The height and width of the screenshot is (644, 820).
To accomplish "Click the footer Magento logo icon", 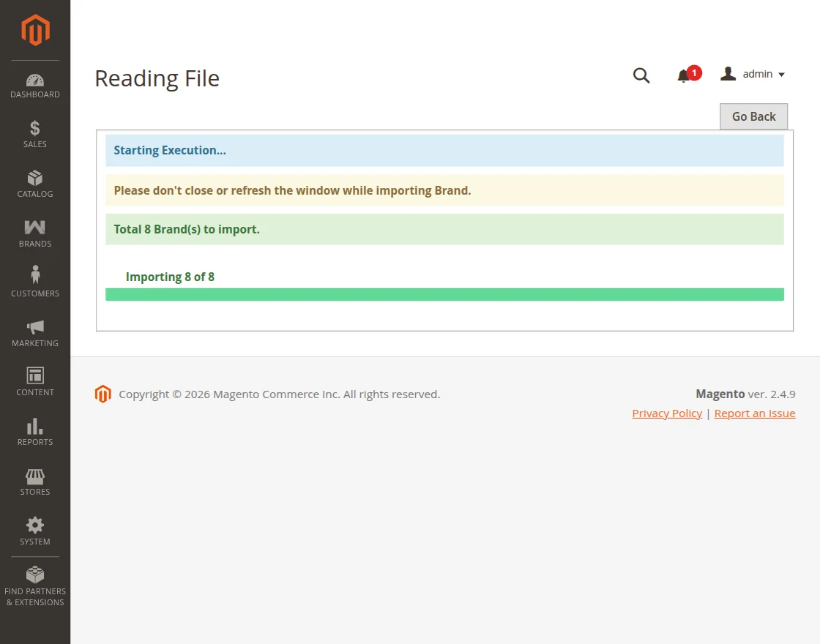I will pyautogui.click(x=103, y=394).
